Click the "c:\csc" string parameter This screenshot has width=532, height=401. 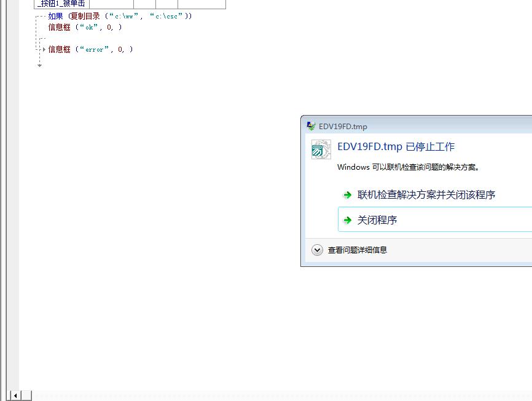pos(166,16)
